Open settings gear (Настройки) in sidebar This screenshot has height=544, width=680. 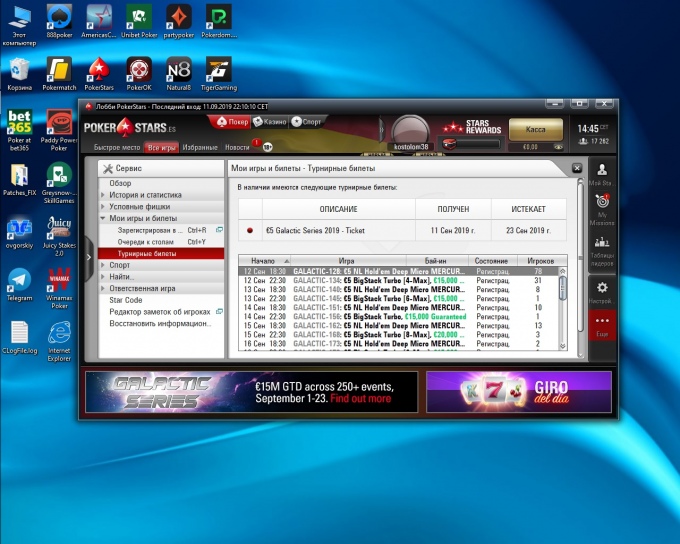pyautogui.click(x=602, y=292)
